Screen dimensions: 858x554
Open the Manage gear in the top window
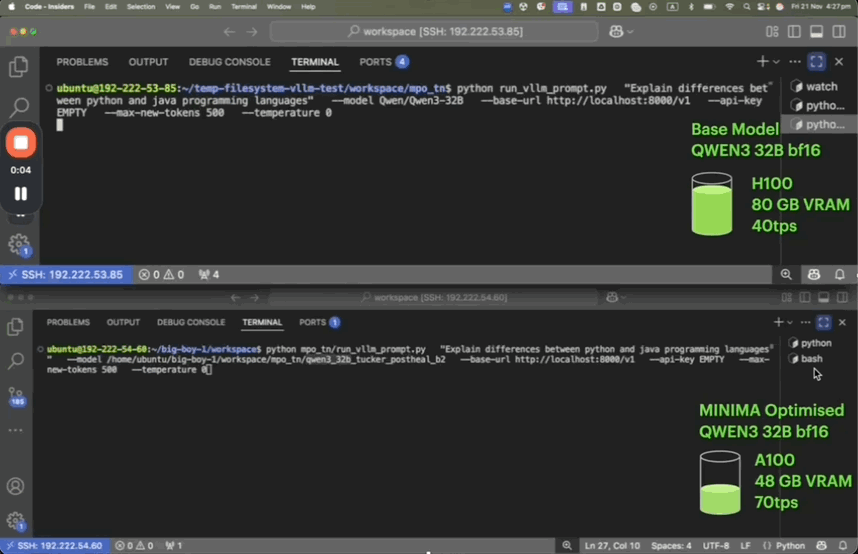click(19, 244)
